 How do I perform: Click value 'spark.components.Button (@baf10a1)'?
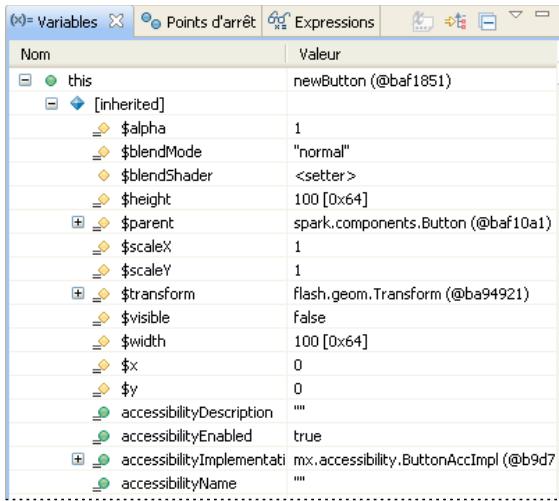click(x=422, y=224)
